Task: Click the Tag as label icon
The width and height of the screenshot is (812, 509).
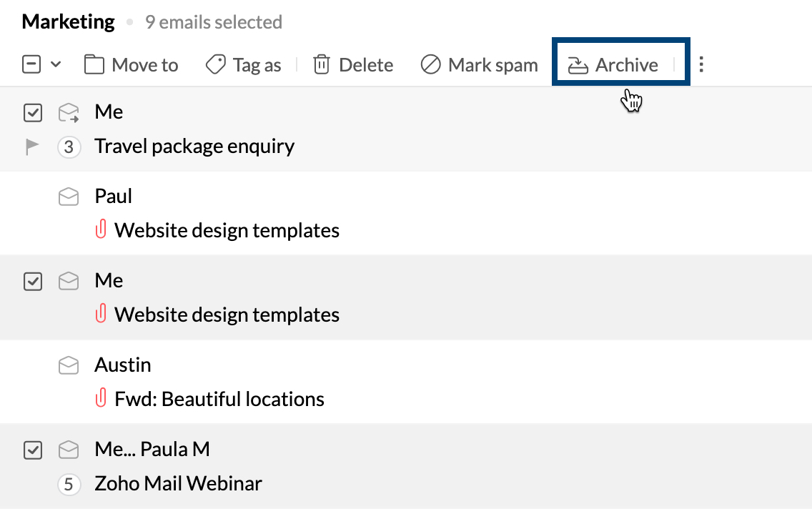Action: (x=215, y=65)
